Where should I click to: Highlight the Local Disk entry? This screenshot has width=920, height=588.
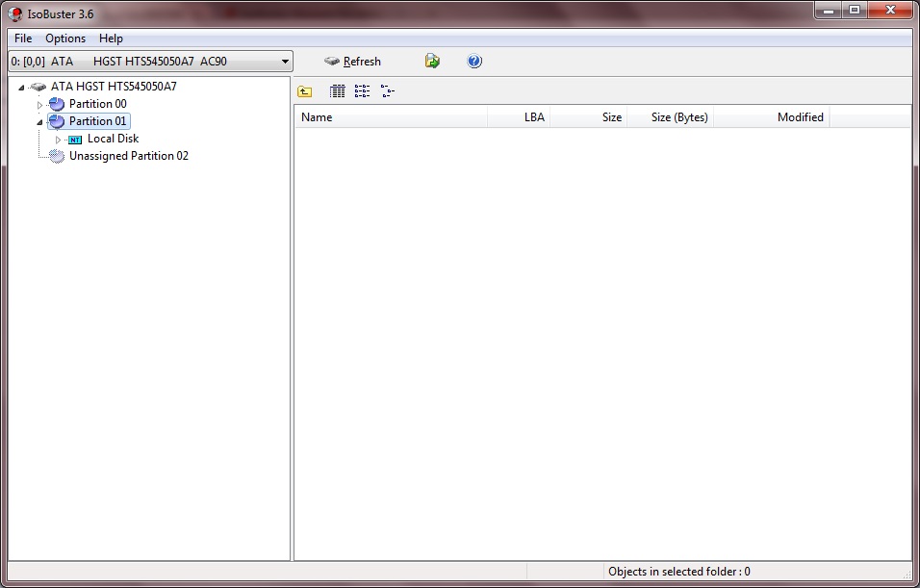click(114, 138)
